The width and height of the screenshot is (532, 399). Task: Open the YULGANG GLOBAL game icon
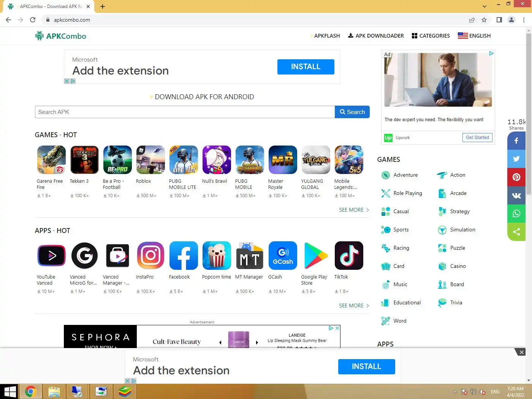coord(316,160)
